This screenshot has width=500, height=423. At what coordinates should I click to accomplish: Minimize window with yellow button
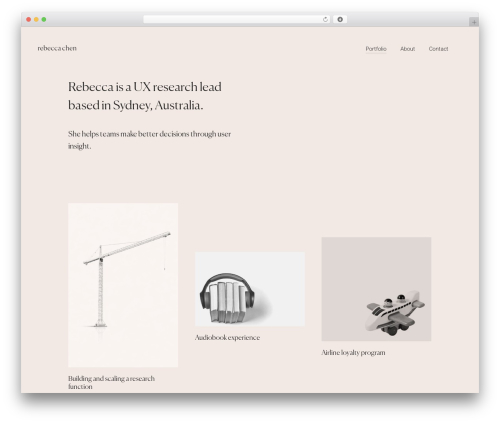(36, 20)
